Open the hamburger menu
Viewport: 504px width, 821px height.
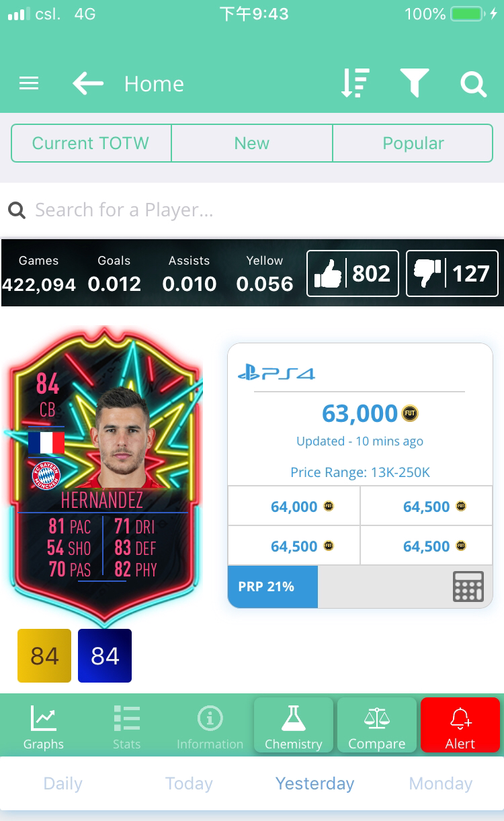click(29, 83)
